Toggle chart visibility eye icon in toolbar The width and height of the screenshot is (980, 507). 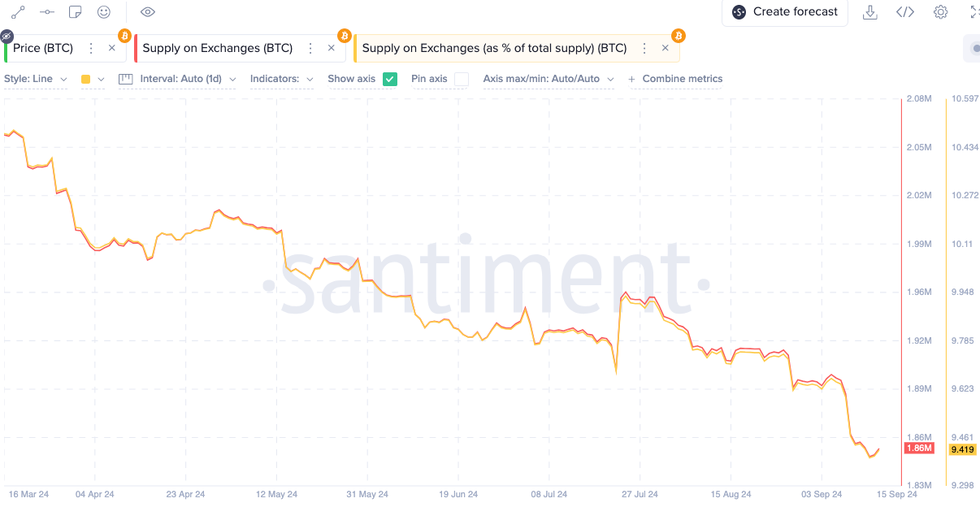click(x=148, y=12)
